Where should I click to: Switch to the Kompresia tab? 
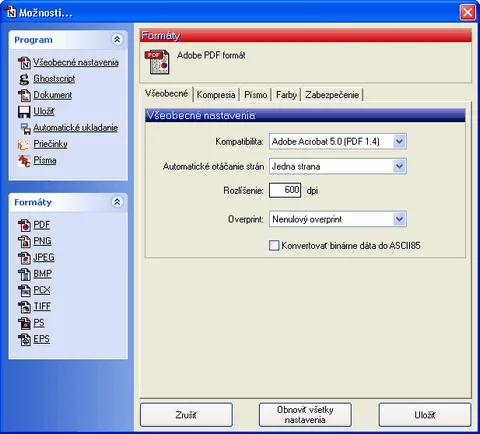tap(216, 95)
